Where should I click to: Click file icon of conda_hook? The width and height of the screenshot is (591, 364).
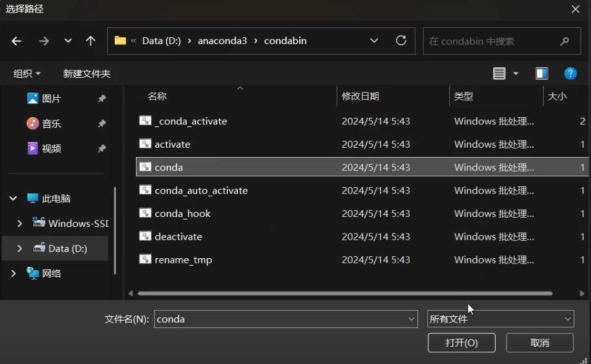(145, 213)
